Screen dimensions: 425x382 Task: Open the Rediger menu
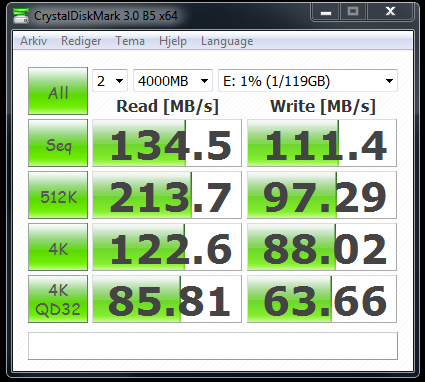pos(81,41)
